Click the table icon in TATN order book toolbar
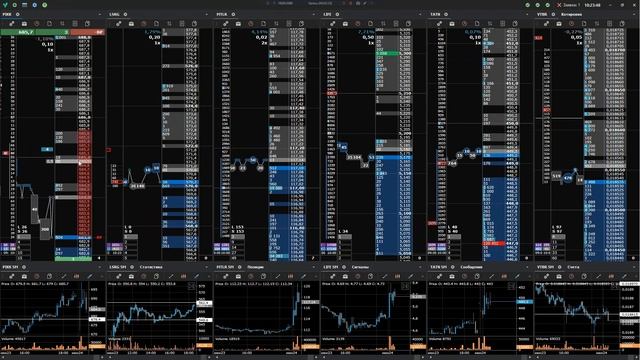 coord(502,24)
